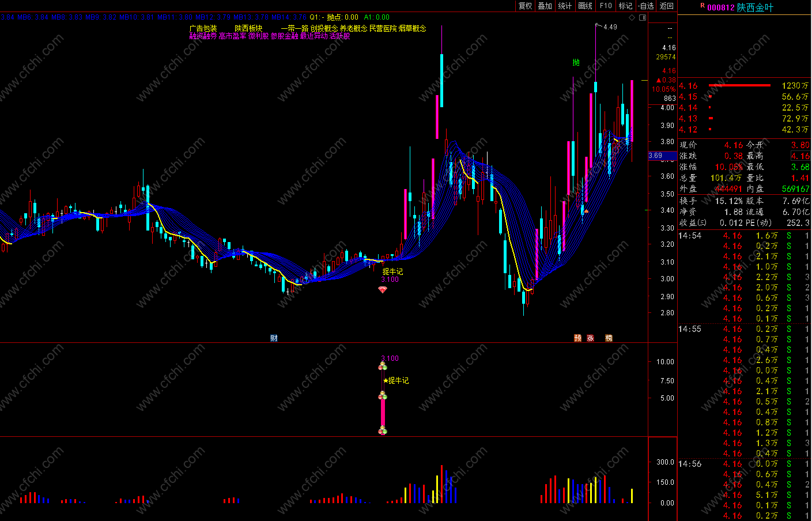The image size is (812, 521).
Task: Click the 5.1万 trade volume entry
Action: click(x=767, y=495)
